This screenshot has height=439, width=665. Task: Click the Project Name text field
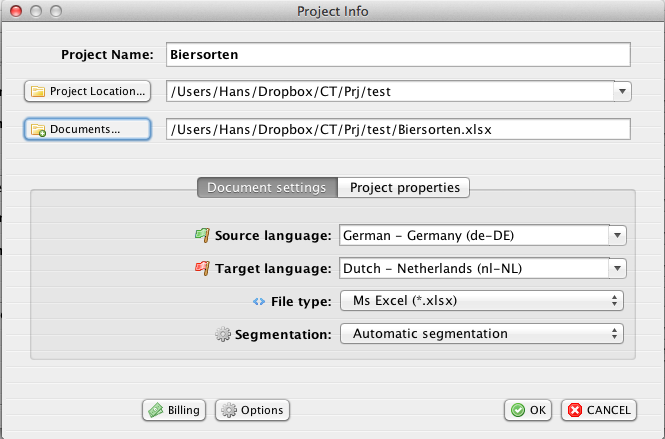[x=398, y=54]
